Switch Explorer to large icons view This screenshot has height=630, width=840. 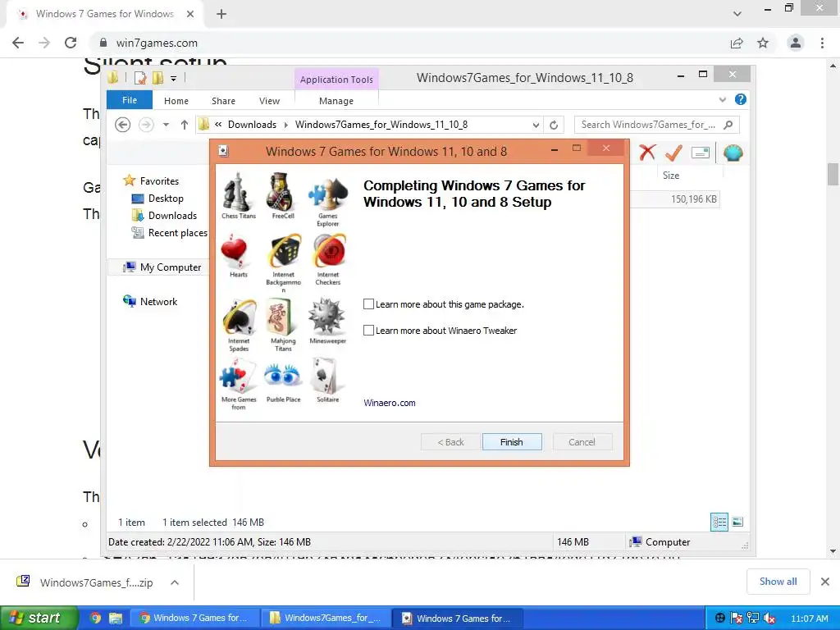[737, 522]
